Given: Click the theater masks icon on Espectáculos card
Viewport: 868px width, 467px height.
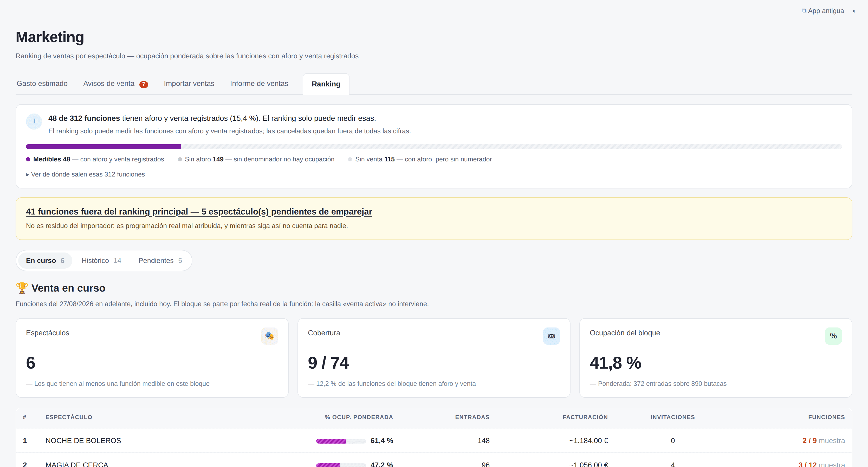Looking at the screenshot, I should [270, 336].
